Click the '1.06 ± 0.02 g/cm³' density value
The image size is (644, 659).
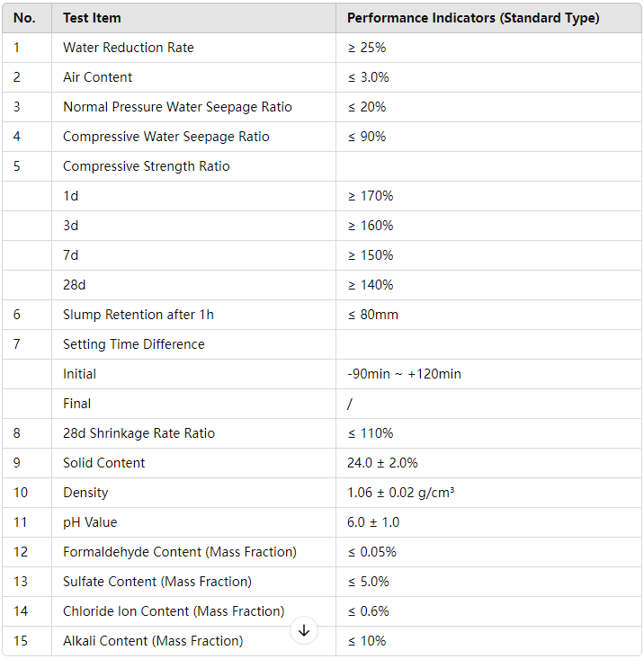pos(400,493)
